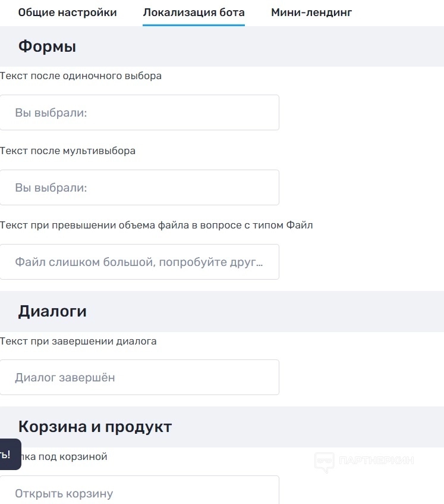Click the partially hidden под корзиной label

tap(65, 456)
